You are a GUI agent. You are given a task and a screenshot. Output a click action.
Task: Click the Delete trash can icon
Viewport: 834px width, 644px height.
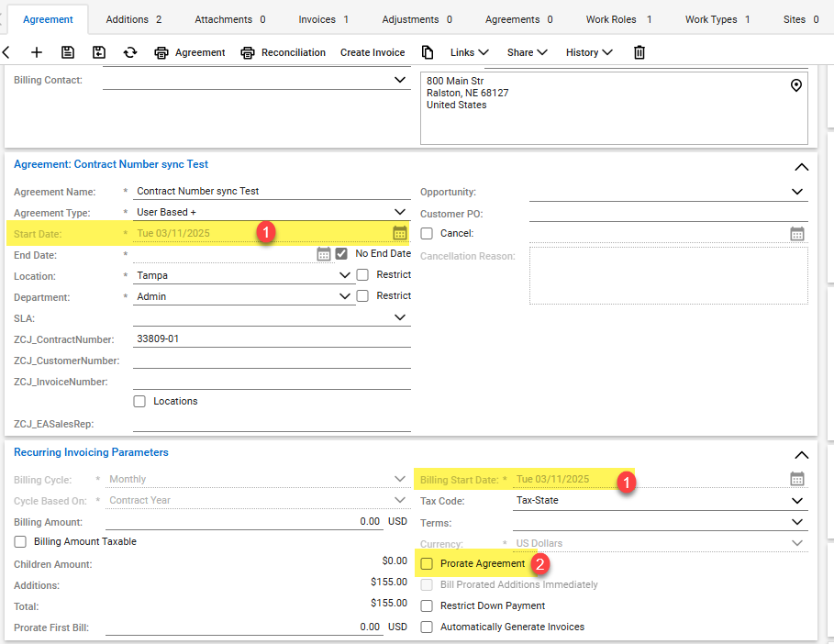tap(639, 52)
